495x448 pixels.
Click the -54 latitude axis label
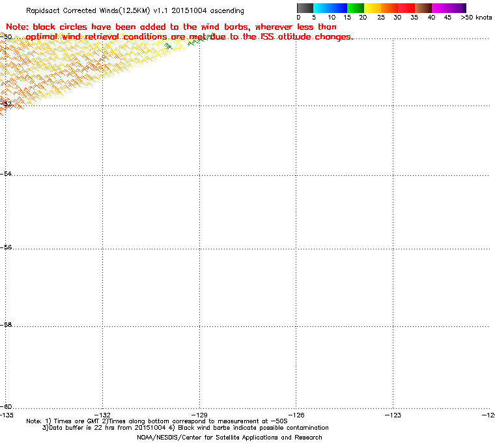6,174
